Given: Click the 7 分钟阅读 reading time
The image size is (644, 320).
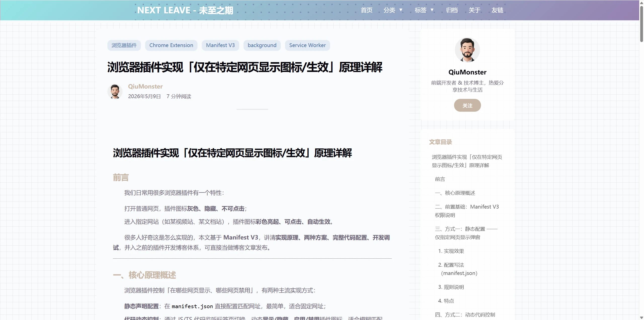Looking at the screenshot, I should [179, 96].
